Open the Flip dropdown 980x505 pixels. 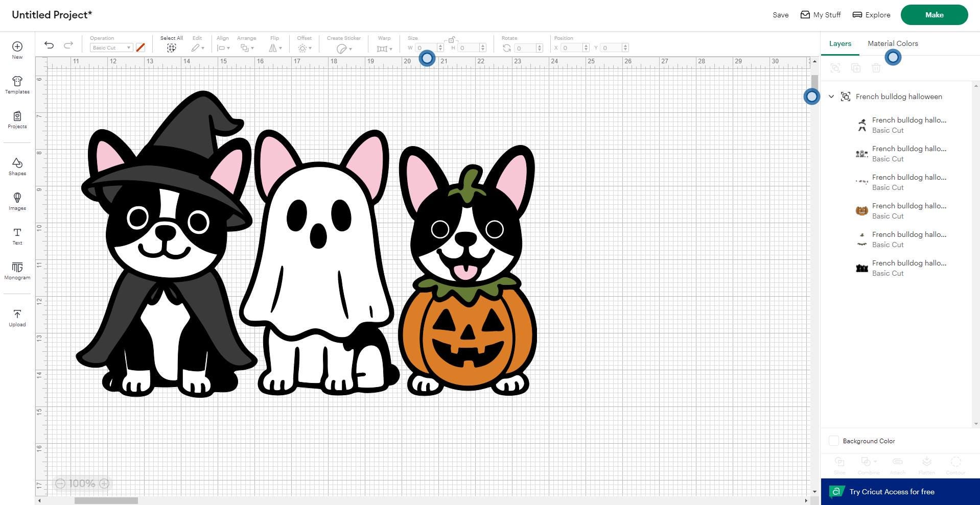275,48
